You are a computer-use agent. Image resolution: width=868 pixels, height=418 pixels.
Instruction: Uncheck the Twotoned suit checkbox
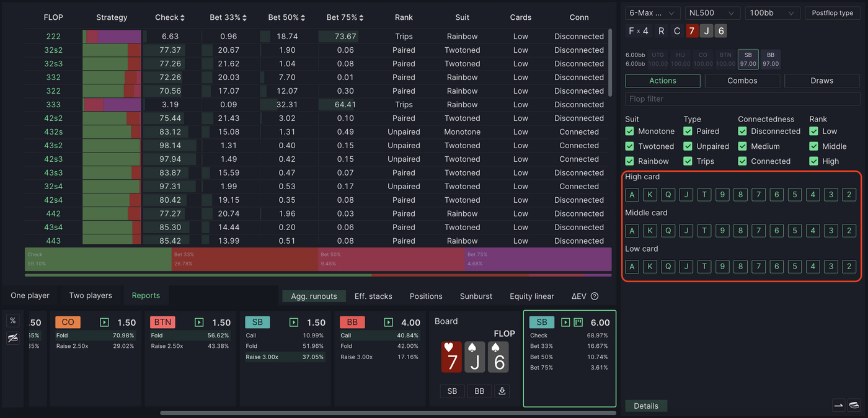(x=630, y=146)
